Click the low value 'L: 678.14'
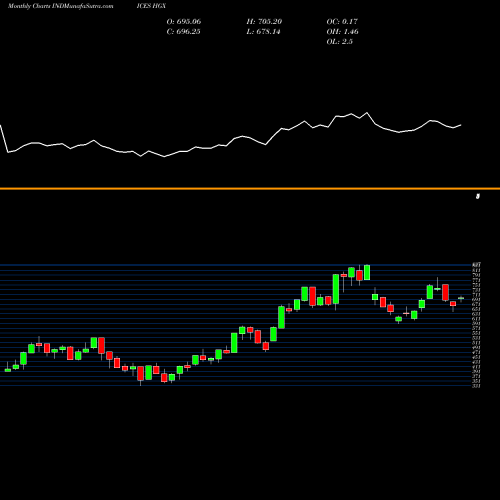The height and width of the screenshot is (500, 500). click(263, 32)
